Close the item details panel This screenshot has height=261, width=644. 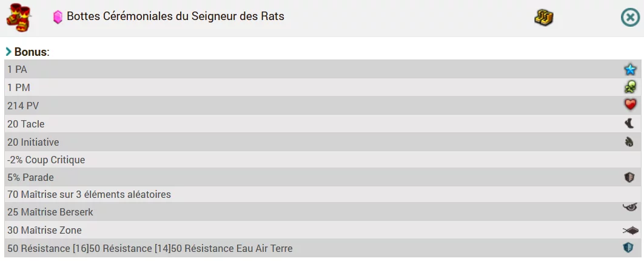[630, 17]
